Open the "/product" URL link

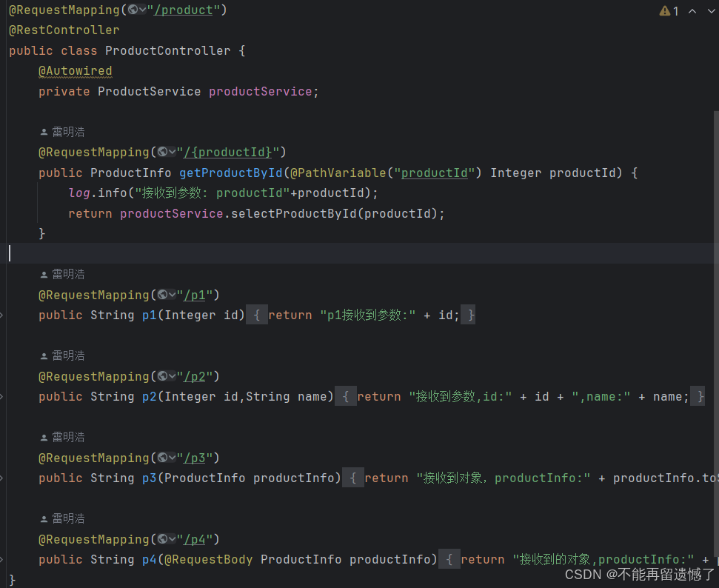(184, 10)
